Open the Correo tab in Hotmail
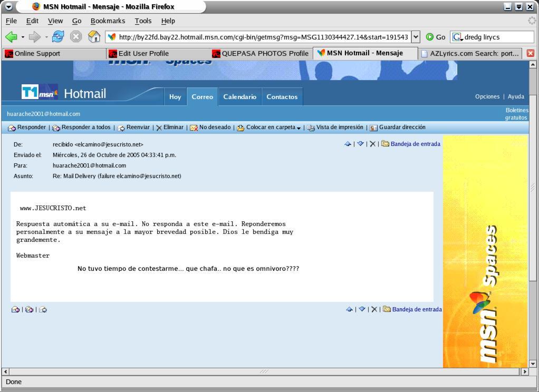 click(x=203, y=97)
